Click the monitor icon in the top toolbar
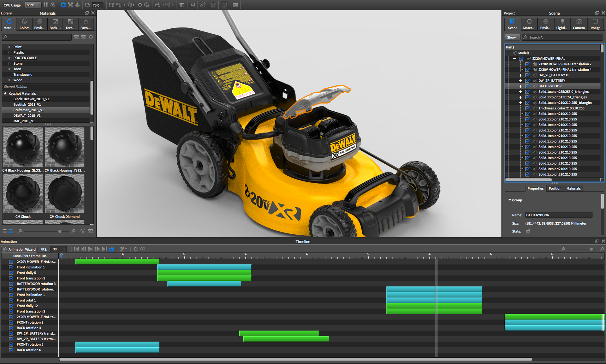The width and height of the screenshot is (606, 364). click(x=224, y=5)
